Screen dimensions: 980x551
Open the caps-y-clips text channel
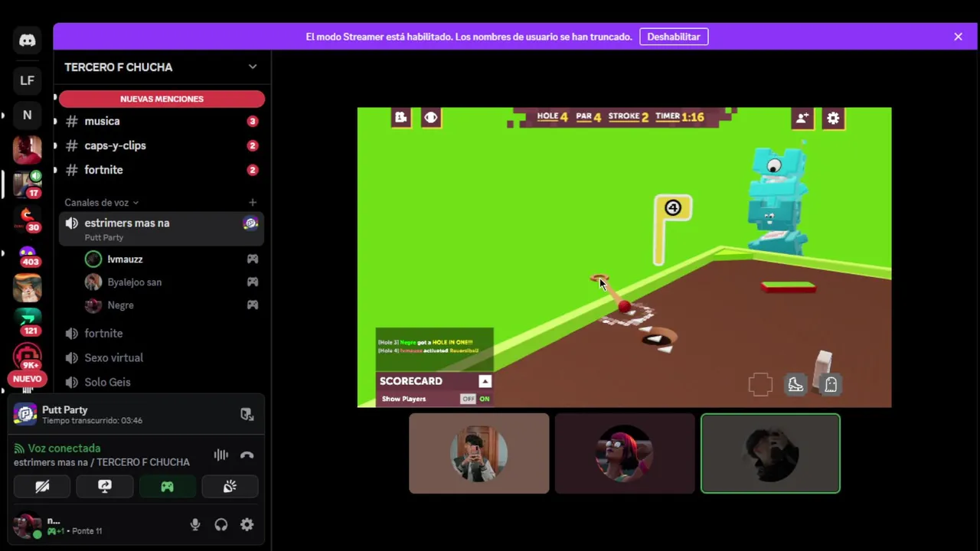pyautogui.click(x=162, y=145)
